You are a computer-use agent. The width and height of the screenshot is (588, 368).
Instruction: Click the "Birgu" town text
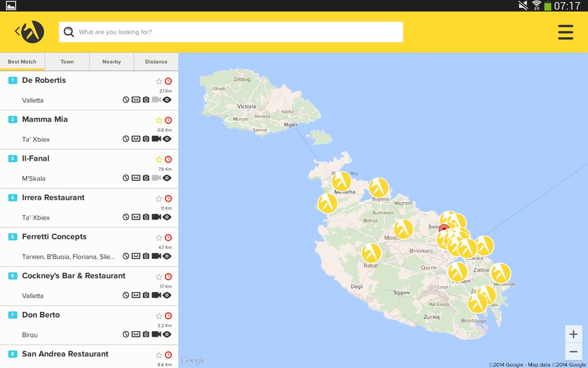(29, 335)
